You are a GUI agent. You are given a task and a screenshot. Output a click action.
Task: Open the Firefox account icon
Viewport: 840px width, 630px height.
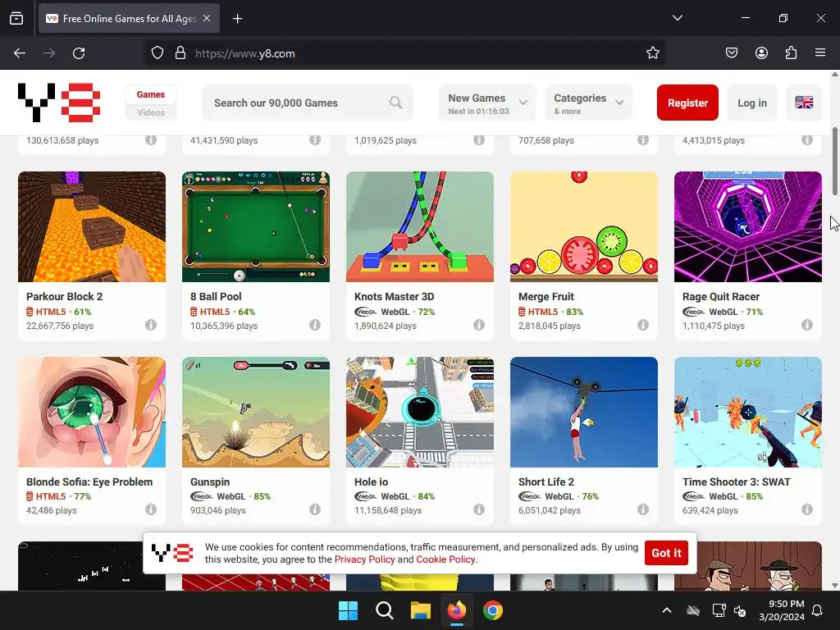pyautogui.click(x=761, y=53)
